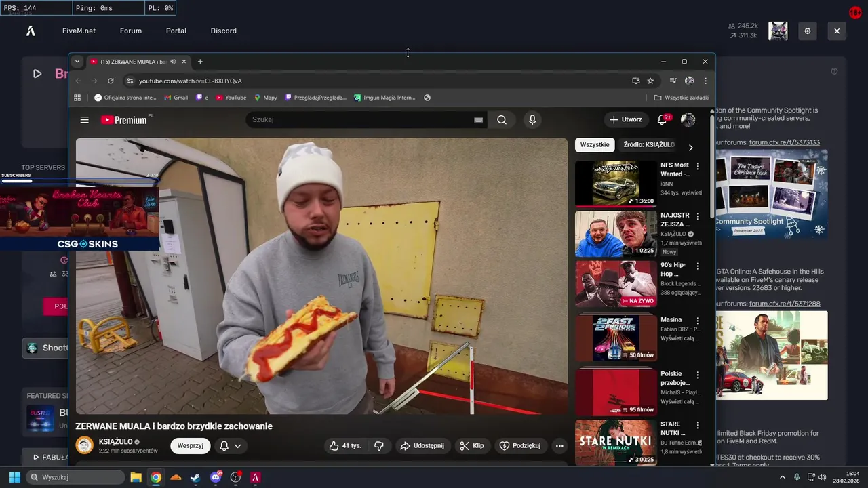Image resolution: width=868 pixels, height=488 pixels.
Task: Show next filter chips arrow
Action: click(x=690, y=148)
